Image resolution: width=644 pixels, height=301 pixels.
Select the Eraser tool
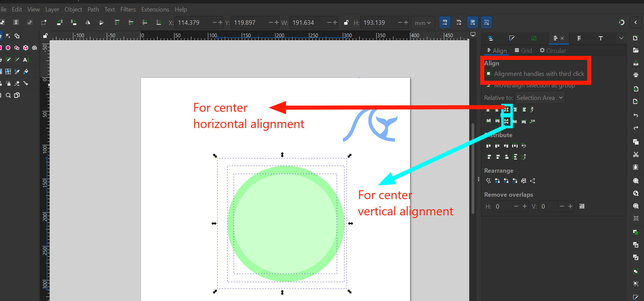[17, 83]
